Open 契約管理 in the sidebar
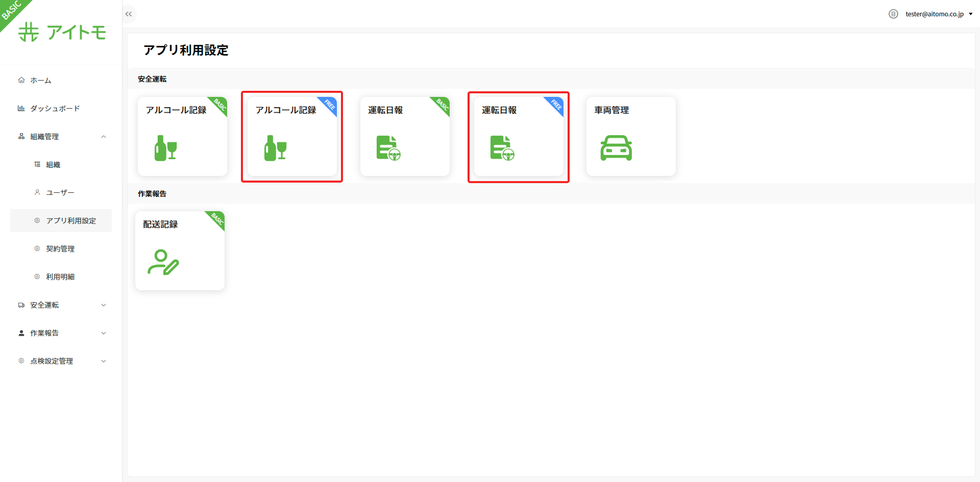Viewport: 980px width, 482px height. 60,249
